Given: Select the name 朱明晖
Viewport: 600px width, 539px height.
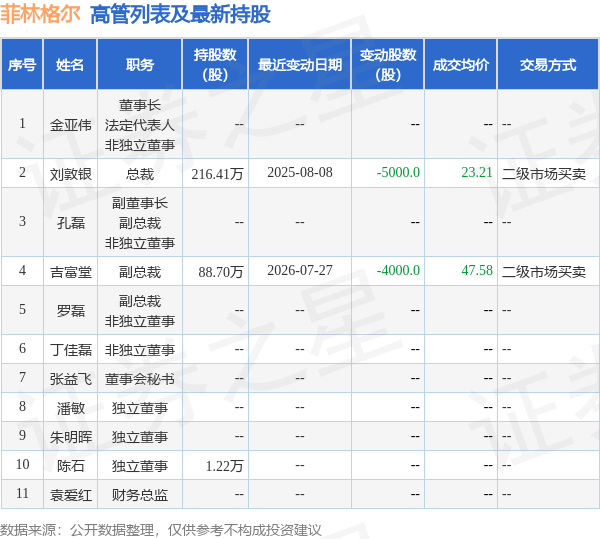Looking at the screenshot, I should click(x=70, y=436).
